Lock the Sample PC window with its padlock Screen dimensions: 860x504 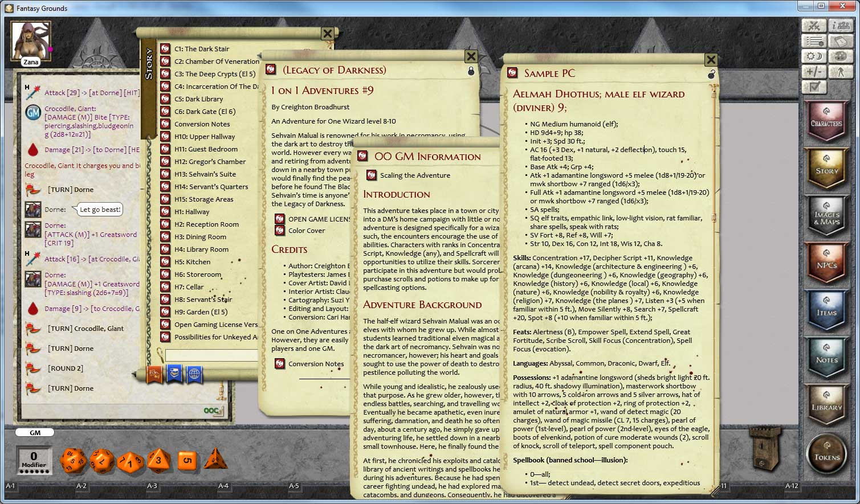point(711,75)
